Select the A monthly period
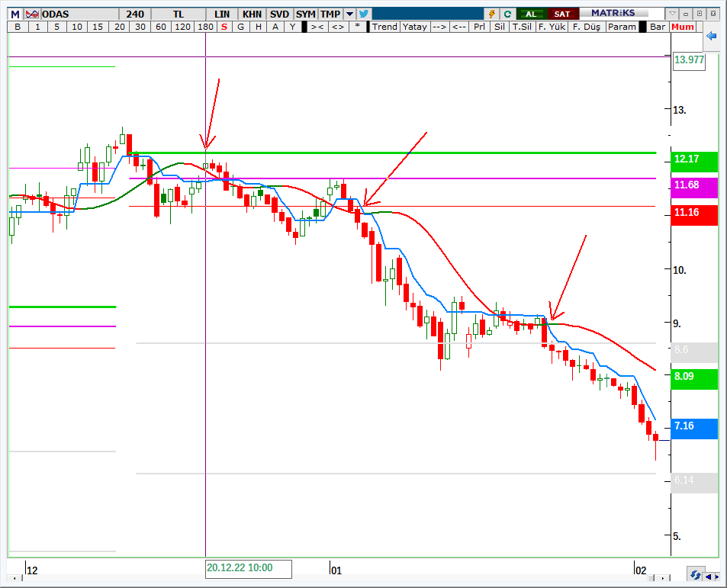This screenshot has height=588, width=727. click(x=275, y=27)
